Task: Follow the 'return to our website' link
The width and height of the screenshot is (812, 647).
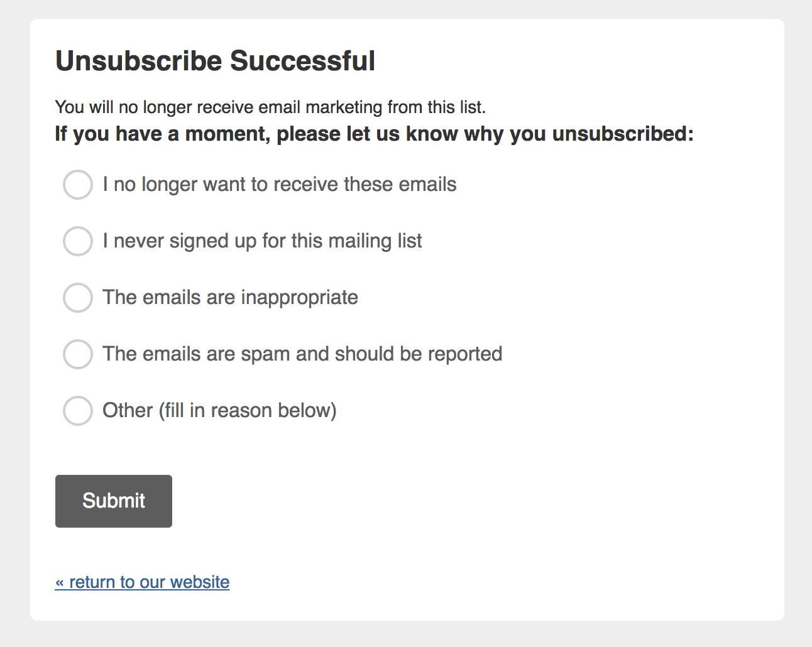Action: click(x=149, y=582)
